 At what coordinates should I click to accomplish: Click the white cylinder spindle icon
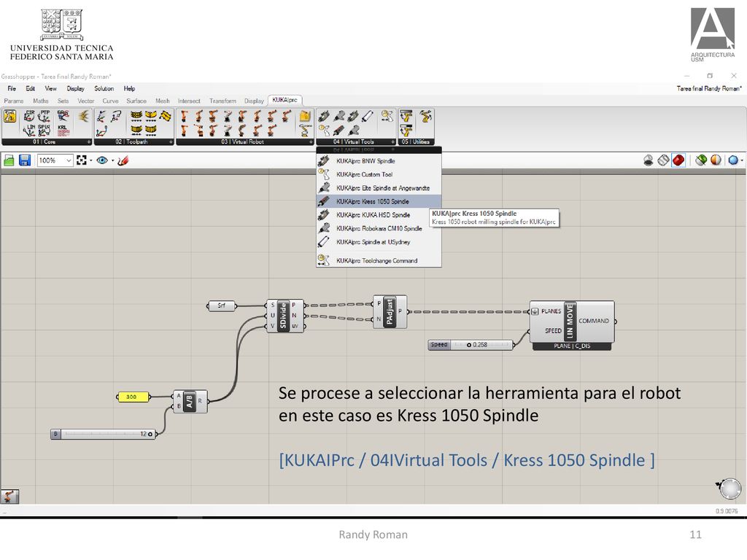pyautogui.click(x=368, y=116)
